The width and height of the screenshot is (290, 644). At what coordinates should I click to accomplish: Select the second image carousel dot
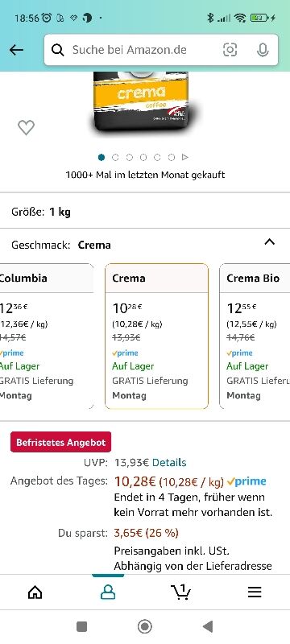click(x=115, y=157)
